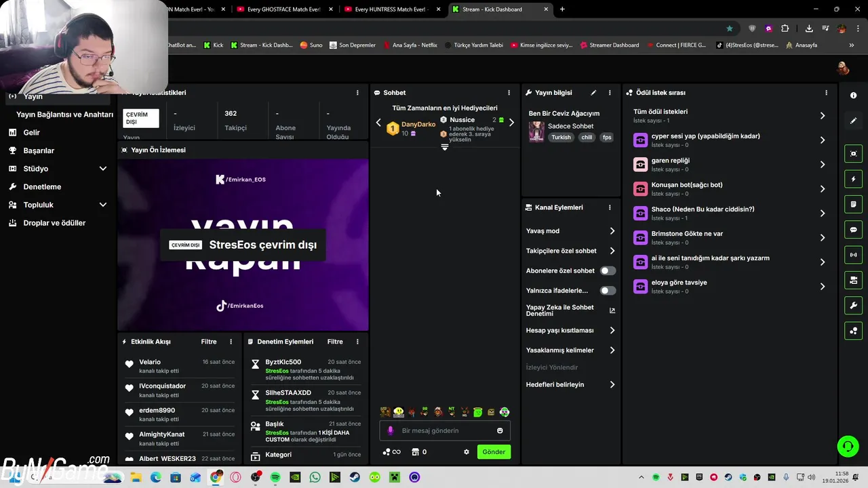Image resolution: width=868 pixels, height=488 pixels.
Task: Open the info icon in right rail
Action: pos(853,96)
